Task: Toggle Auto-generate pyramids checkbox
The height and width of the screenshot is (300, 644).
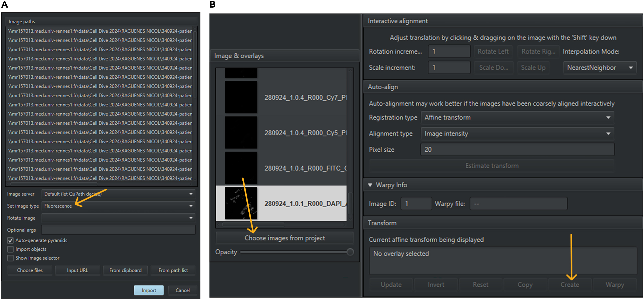Action: (10, 240)
